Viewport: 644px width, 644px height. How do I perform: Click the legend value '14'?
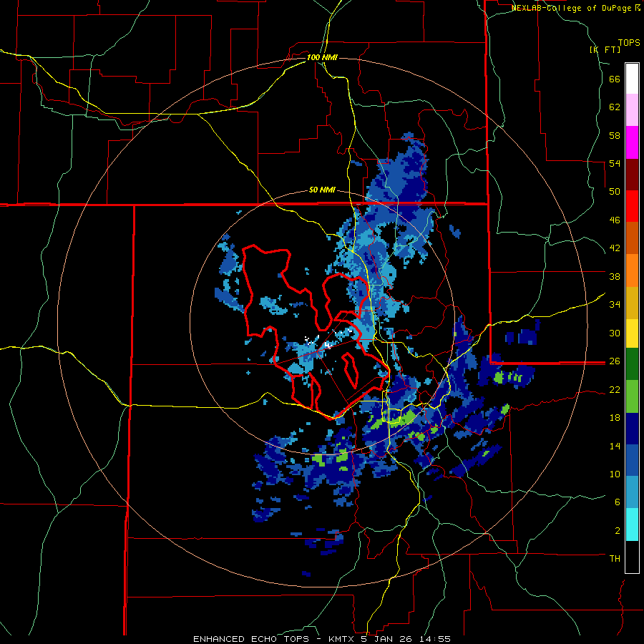[615, 446]
